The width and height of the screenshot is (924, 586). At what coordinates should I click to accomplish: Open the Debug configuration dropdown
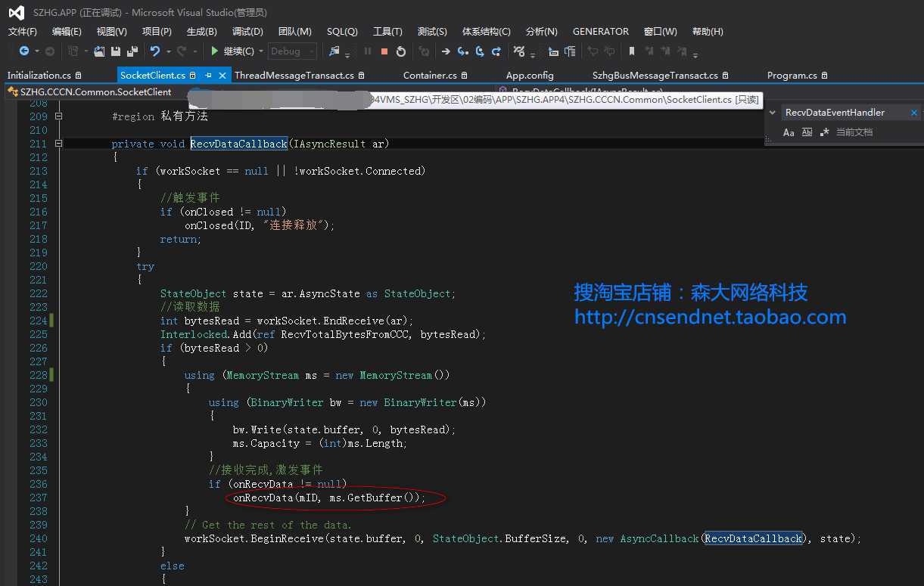tap(292, 51)
